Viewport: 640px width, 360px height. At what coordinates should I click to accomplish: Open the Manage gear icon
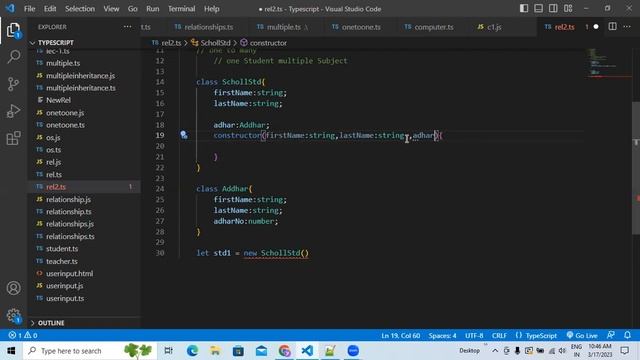[x=13, y=316]
